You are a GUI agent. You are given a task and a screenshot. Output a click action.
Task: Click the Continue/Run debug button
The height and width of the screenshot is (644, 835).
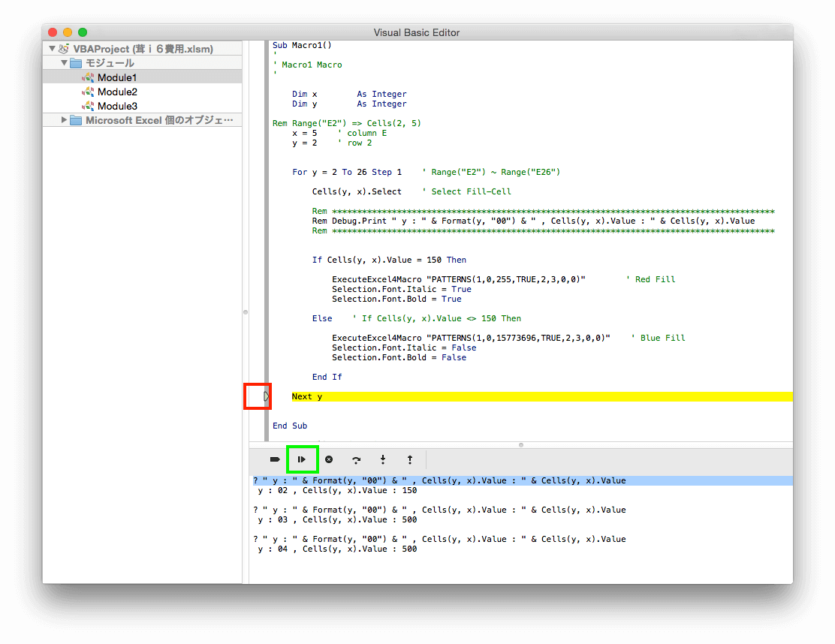pos(302,459)
